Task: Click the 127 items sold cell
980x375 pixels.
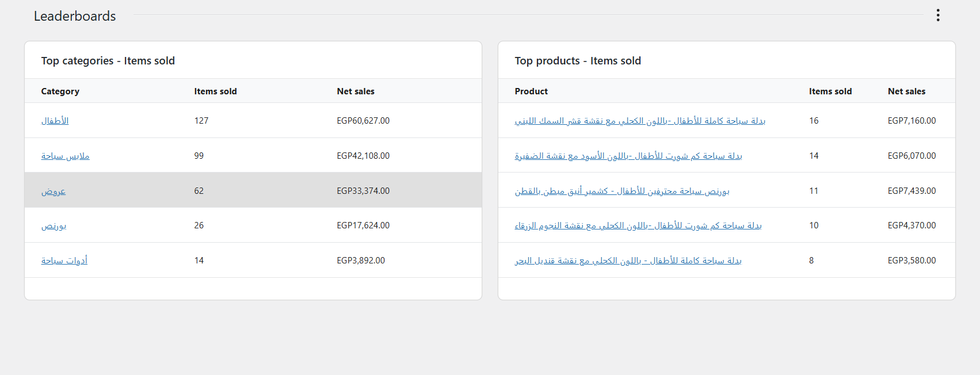Action: (201, 121)
